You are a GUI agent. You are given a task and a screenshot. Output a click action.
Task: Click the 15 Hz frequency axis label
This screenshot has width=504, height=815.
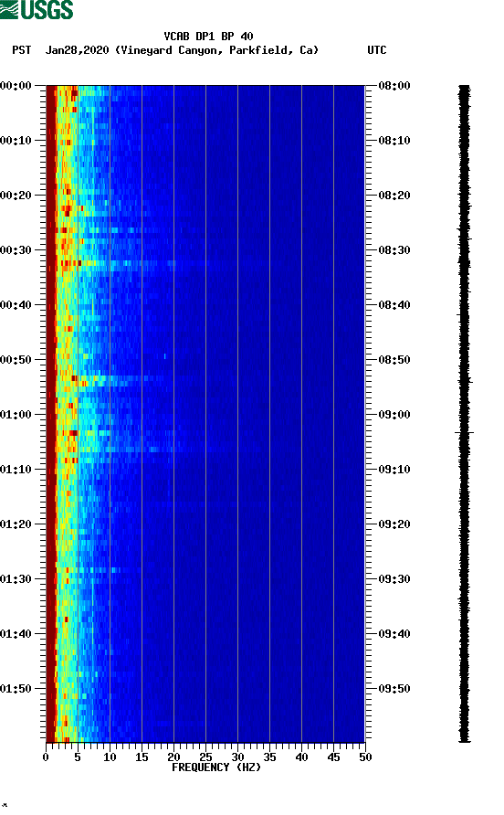(x=142, y=757)
